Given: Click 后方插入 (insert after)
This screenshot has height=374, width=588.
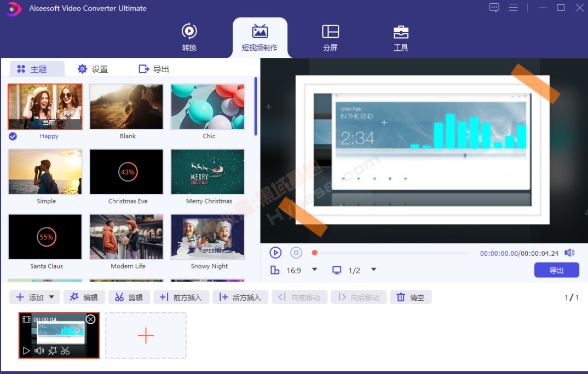Looking at the screenshot, I should pyautogui.click(x=240, y=297).
